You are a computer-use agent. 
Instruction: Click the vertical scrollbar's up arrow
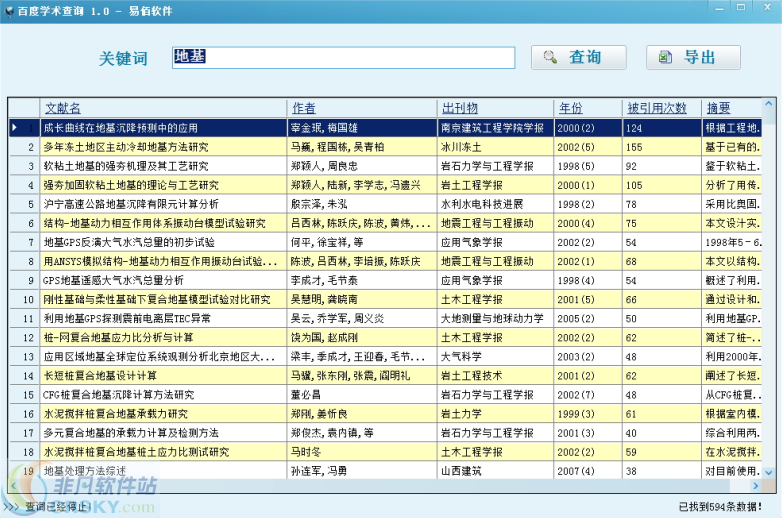pos(767,106)
